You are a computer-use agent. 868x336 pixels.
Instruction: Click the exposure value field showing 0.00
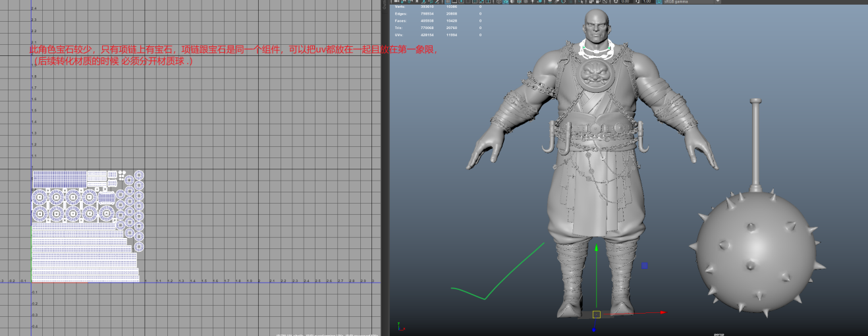point(625,2)
